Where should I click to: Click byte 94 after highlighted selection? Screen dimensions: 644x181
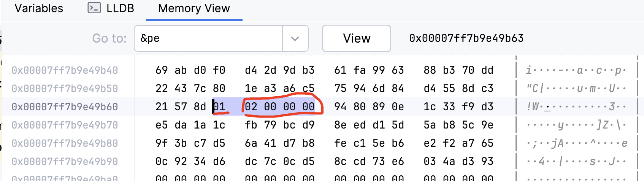[340, 107]
